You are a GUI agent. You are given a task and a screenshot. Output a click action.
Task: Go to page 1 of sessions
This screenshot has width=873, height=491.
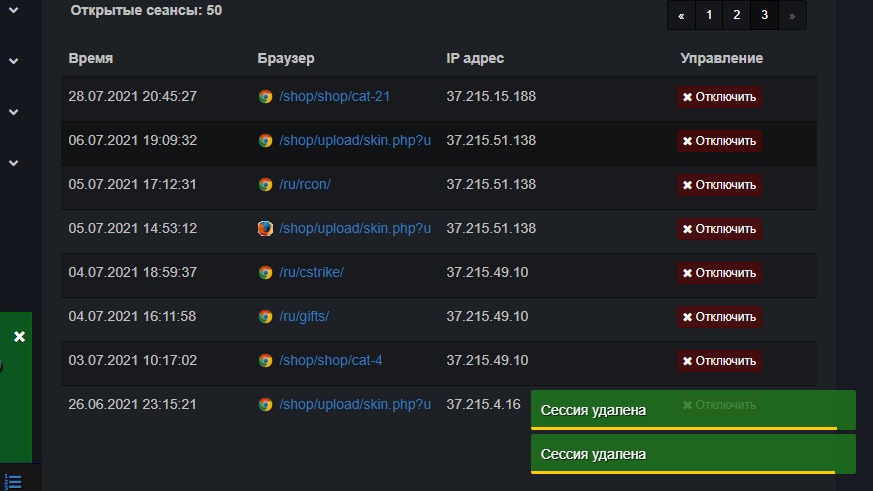[x=709, y=15]
